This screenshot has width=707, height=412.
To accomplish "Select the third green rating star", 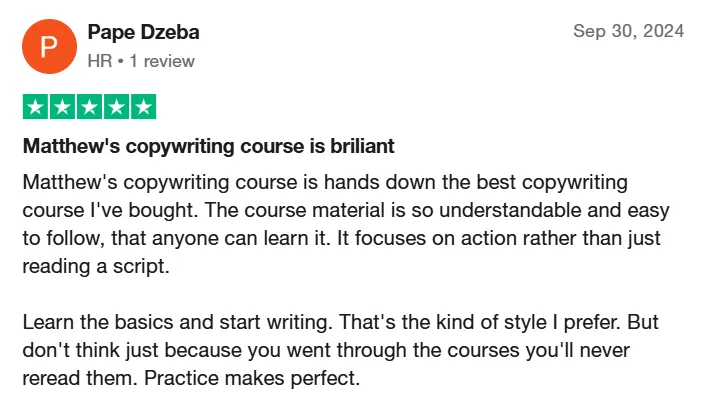I will pyautogui.click(x=90, y=107).
